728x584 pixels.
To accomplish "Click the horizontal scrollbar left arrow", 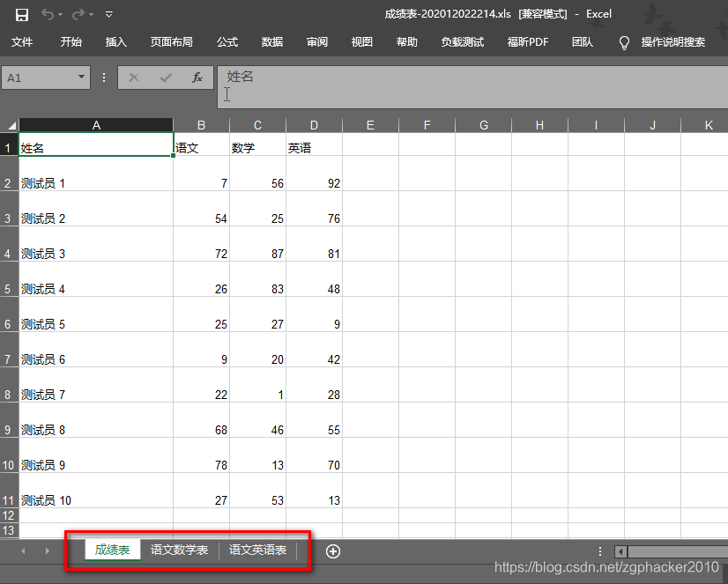I will tap(620, 551).
